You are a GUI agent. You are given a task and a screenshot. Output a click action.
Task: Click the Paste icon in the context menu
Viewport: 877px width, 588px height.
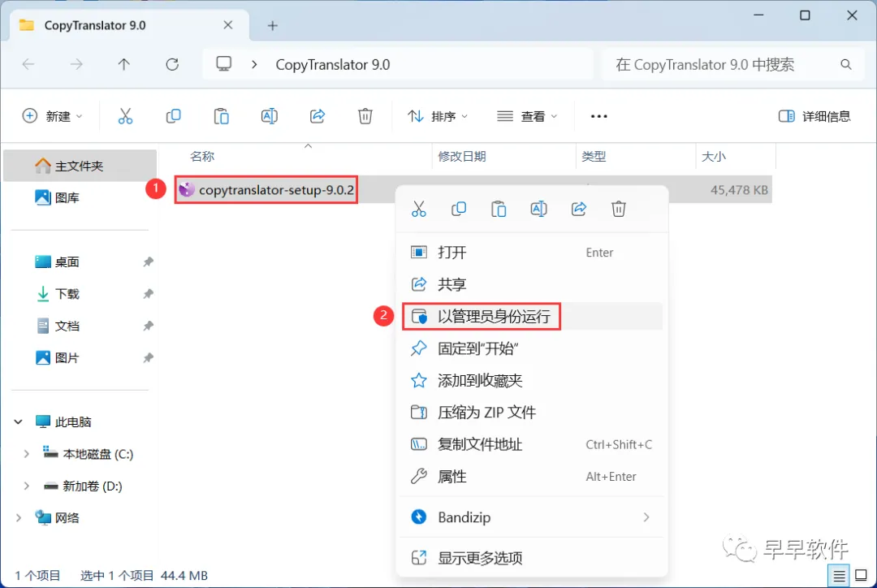click(x=499, y=210)
